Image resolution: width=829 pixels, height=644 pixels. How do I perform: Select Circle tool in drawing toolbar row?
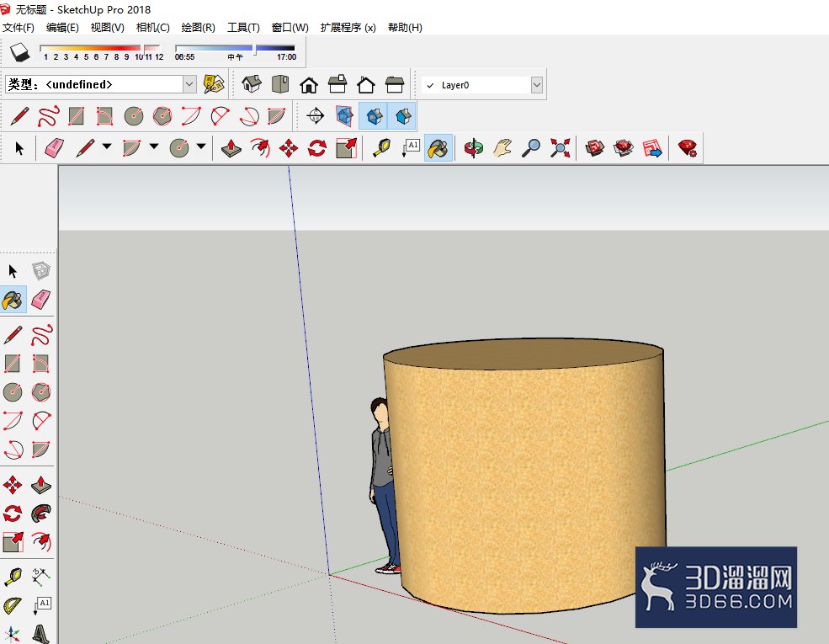point(134,116)
